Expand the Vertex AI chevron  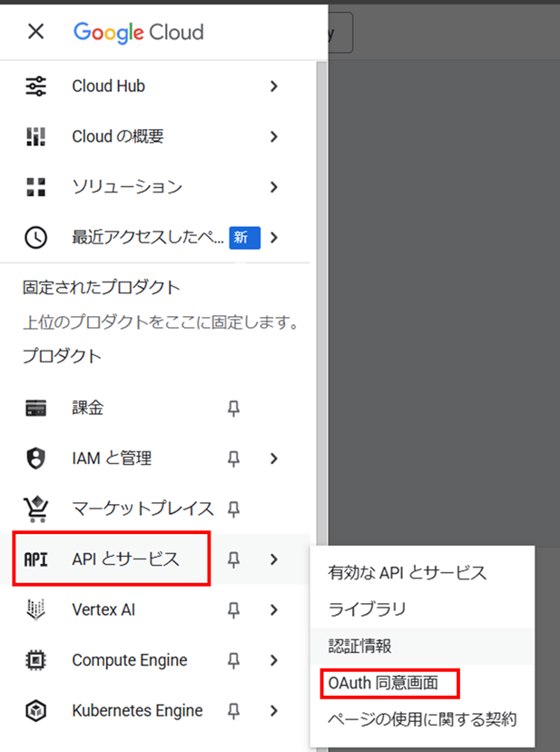274,609
